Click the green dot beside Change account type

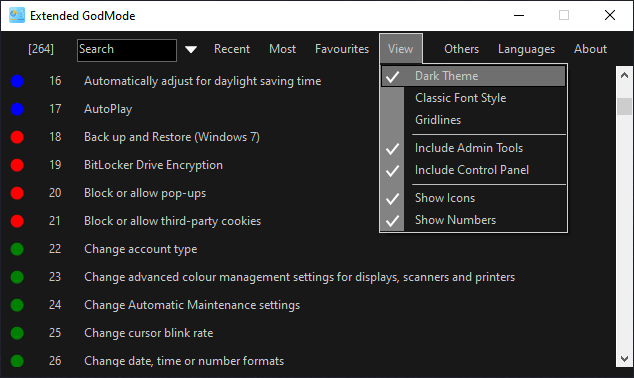tap(17, 249)
